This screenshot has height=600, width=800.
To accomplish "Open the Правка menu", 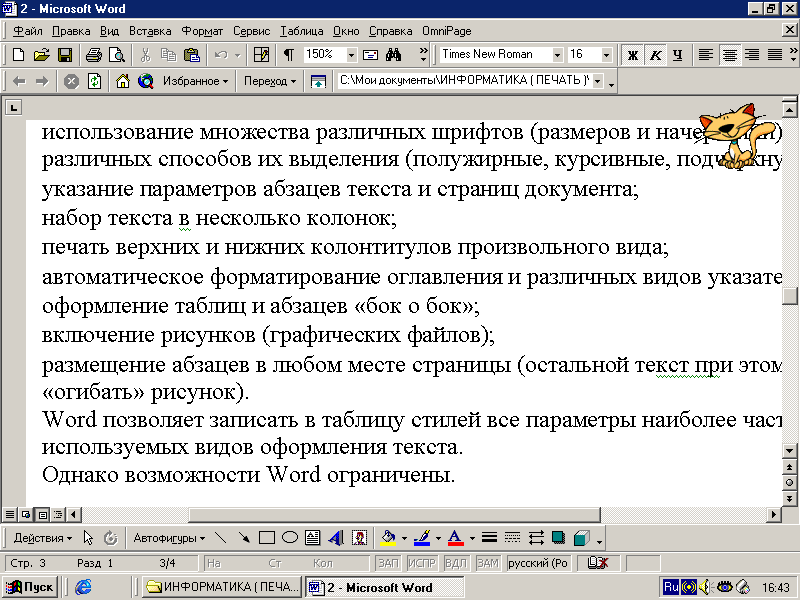I will [x=71, y=31].
